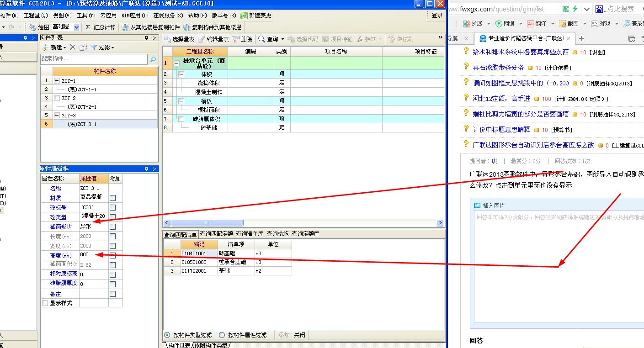
Task: Close the 专业造价问题答疑平台 browser tab
Action: [x=568, y=39]
